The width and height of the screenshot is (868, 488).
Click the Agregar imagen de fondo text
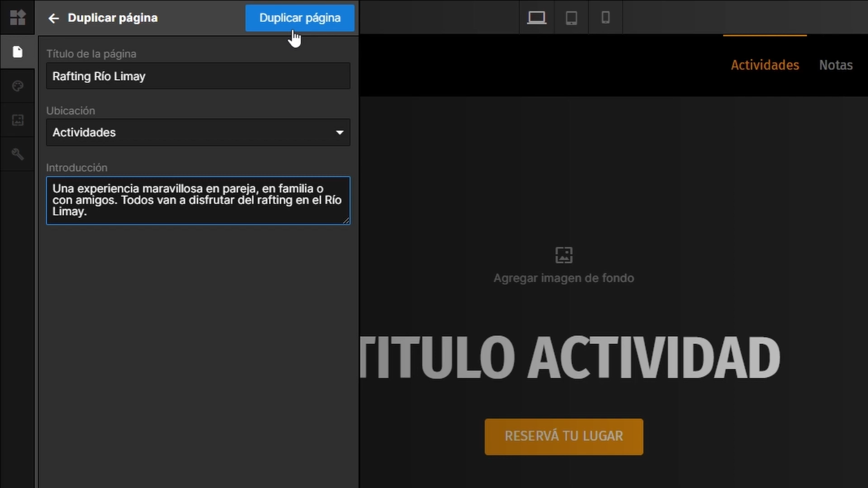click(564, 278)
